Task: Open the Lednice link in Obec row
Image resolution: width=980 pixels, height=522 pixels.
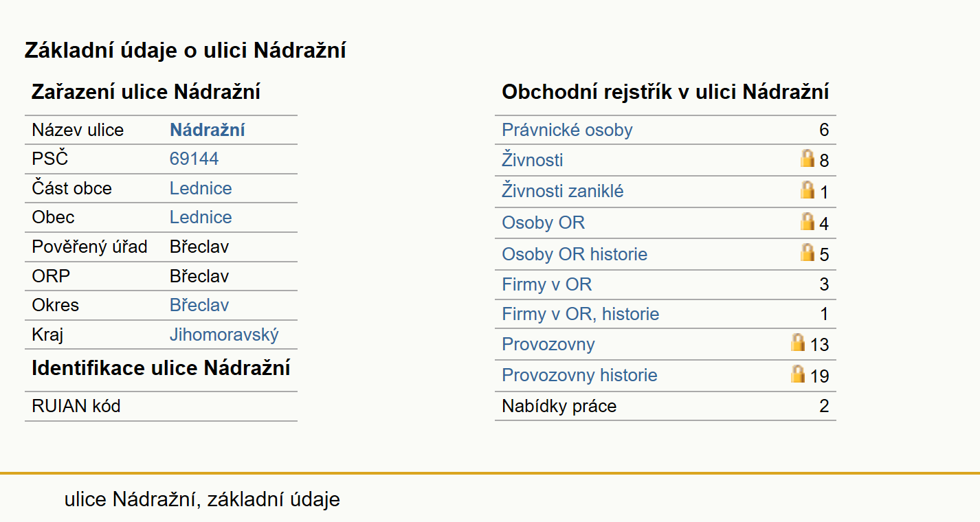Action: [201, 217]
